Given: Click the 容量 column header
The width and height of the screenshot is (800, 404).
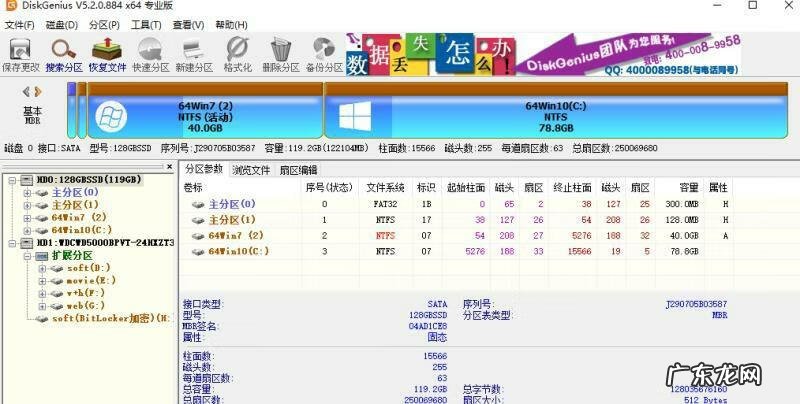Looking at the screenshot, I should 689,187.
